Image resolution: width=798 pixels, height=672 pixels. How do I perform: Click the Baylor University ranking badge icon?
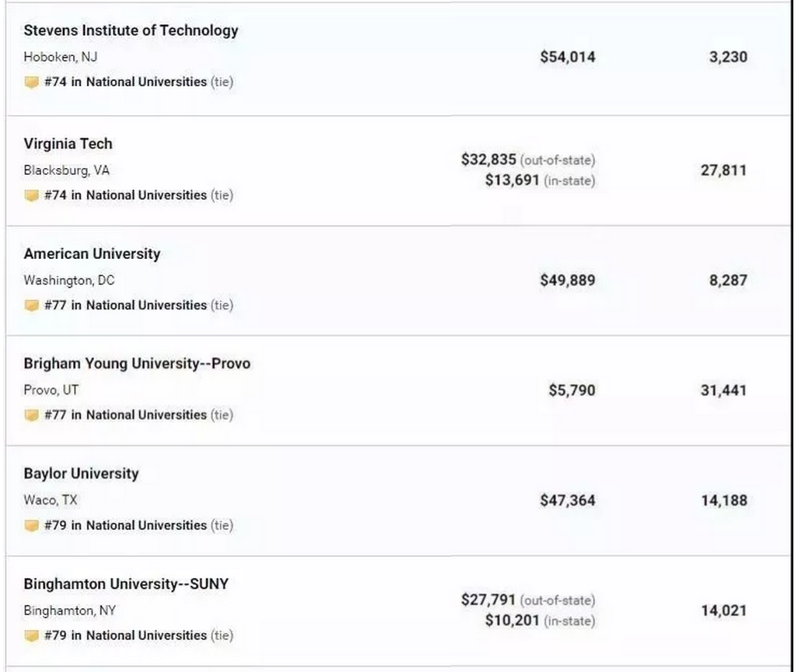click(x=31, y=526)
